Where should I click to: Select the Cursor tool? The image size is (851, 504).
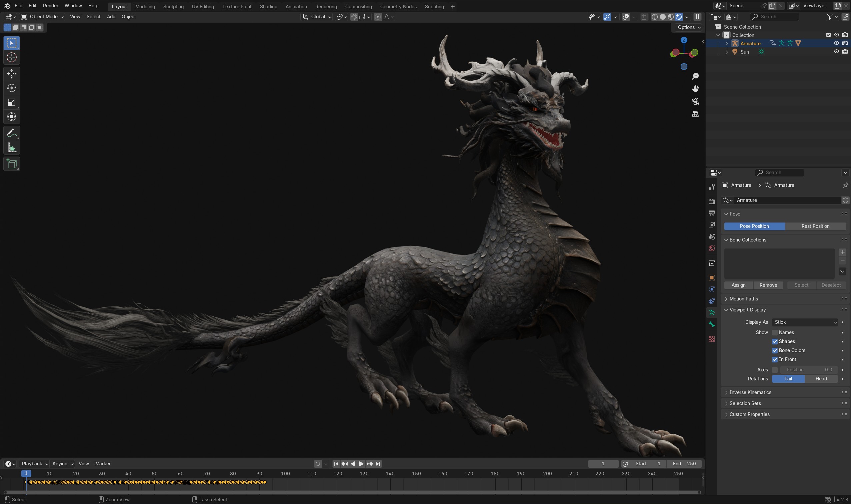tap(12, 57)
